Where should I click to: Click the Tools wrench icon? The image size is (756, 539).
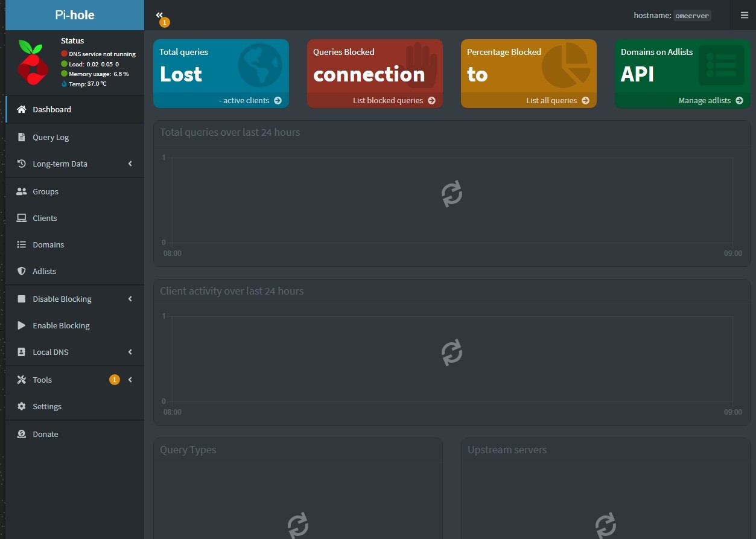click(x=22, y=380)
